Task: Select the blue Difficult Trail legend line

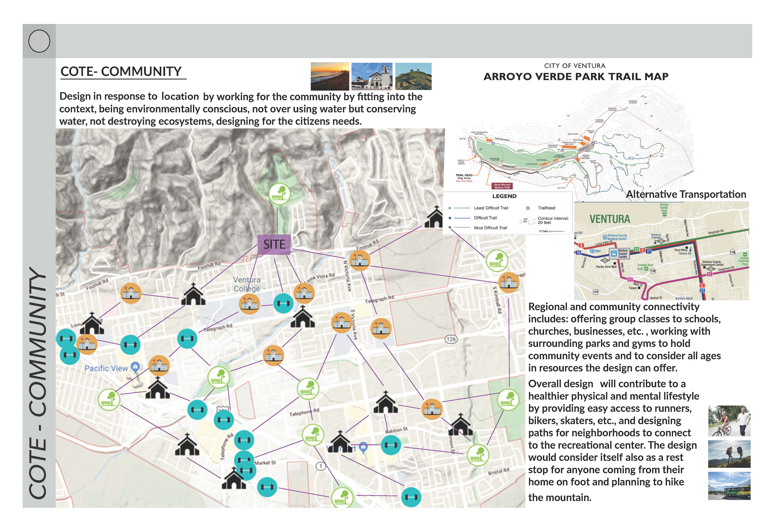Action: [x=462, y=218]
